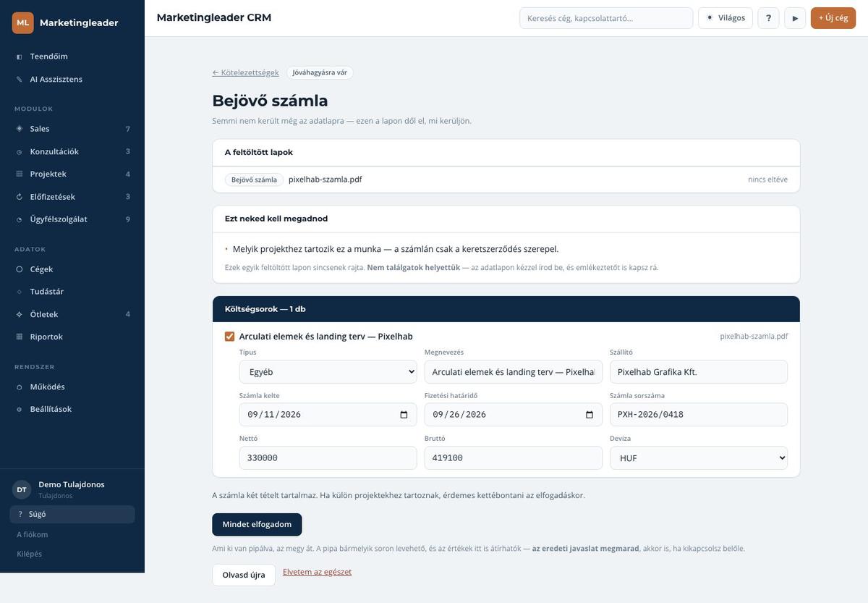Image resolution: width=868 pixels, height=603 pixels.
Task: Open the Típus dropdown showing Egyéb
Action: click(328, 372)
